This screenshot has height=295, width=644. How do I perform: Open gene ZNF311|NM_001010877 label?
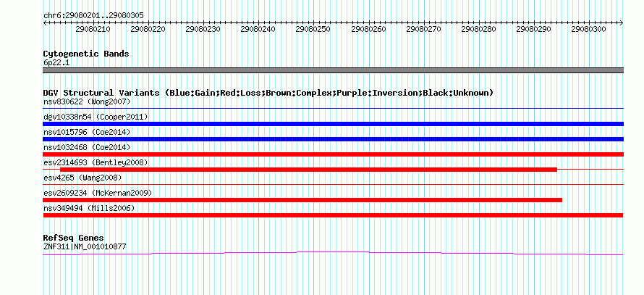point(85,247)
